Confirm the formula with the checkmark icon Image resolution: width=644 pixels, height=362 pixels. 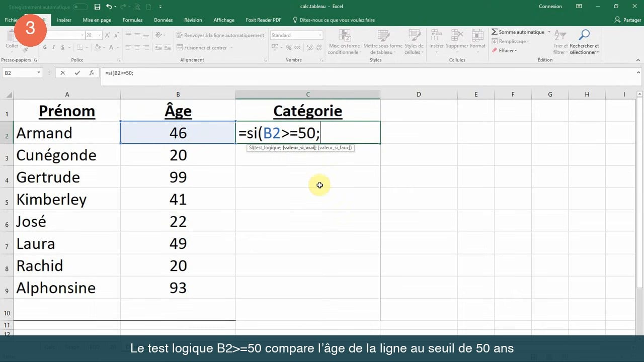pos(77,73)
